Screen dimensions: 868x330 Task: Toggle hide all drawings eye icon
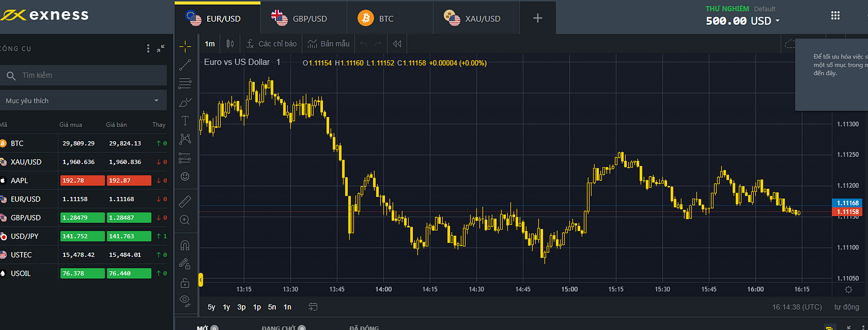point(185,301)
